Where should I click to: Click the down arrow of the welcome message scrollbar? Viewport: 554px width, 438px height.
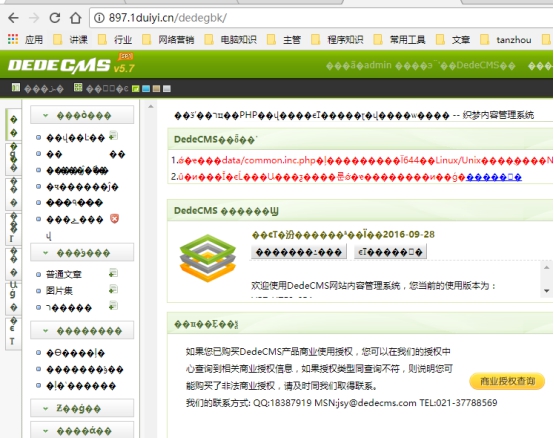pyautogui.click(x=547, y=291)
